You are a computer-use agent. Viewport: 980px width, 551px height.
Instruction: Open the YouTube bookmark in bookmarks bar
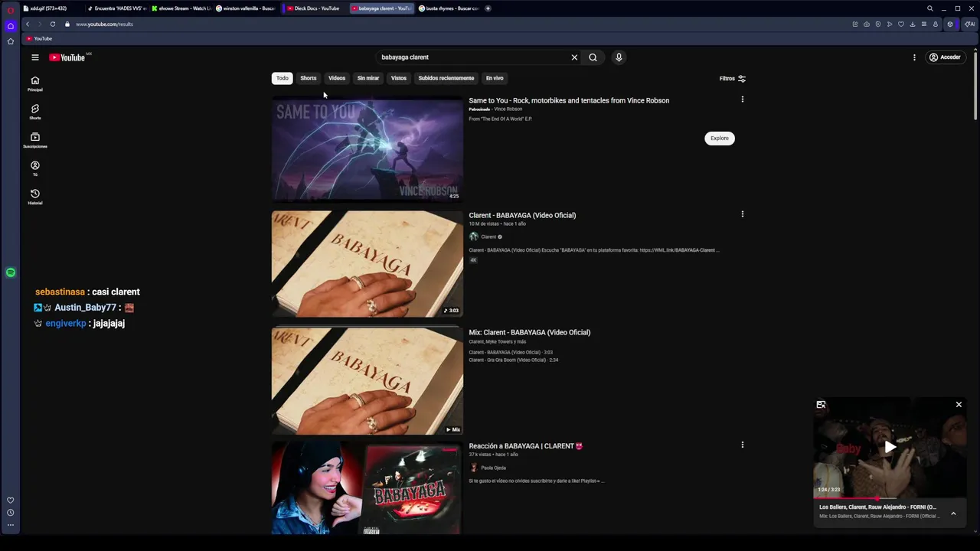[x=39, y=38]
